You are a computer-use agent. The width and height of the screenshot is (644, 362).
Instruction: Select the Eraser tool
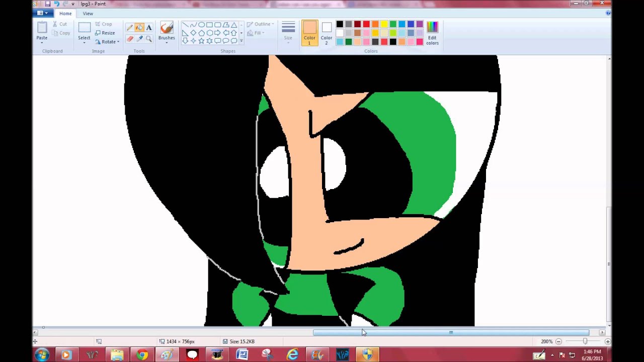click(x=130, y=39)
